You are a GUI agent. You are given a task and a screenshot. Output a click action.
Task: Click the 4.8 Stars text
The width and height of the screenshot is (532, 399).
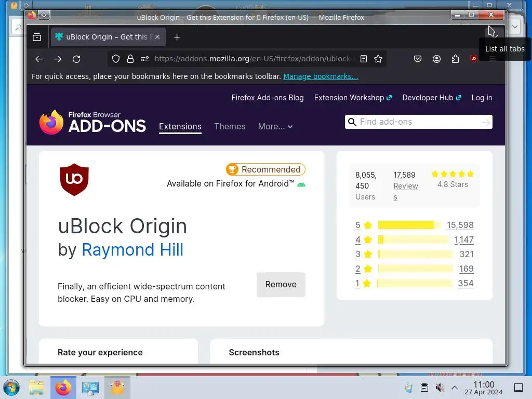click(x=453, y=184)
